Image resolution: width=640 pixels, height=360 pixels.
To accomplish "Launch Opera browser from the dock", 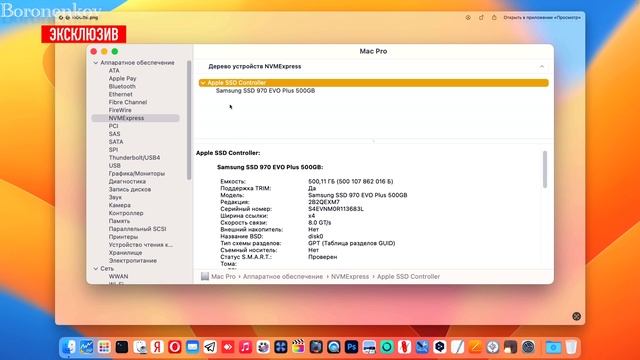I will (x=175, y=347).
